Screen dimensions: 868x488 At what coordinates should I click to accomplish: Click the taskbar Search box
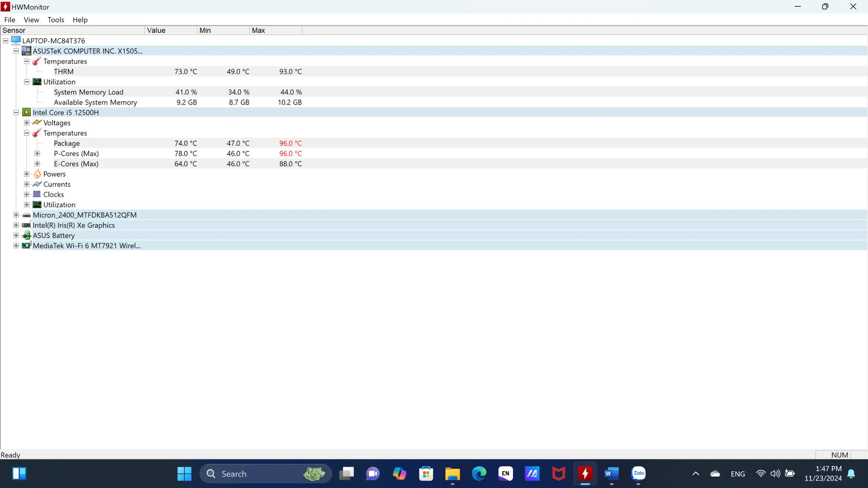266,474
